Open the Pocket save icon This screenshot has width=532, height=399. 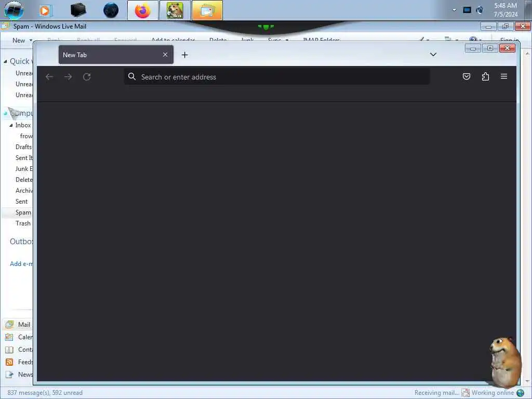point(467,77)
